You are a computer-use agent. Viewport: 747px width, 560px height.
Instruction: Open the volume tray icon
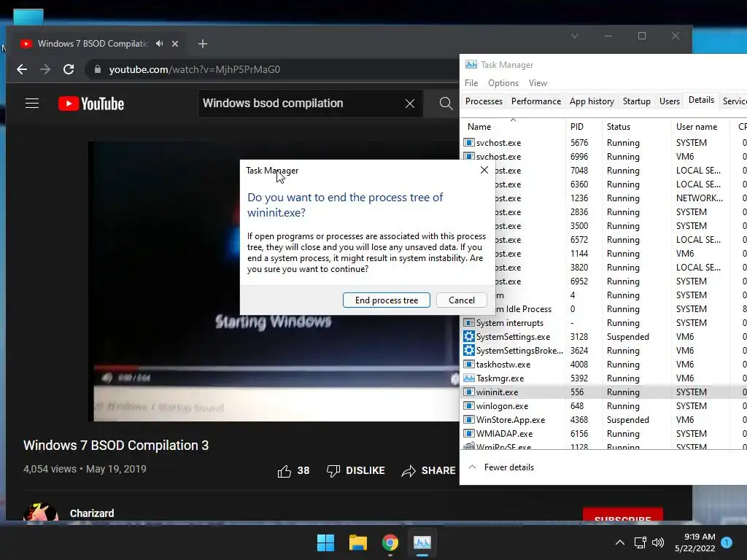[x=658, y=542]
